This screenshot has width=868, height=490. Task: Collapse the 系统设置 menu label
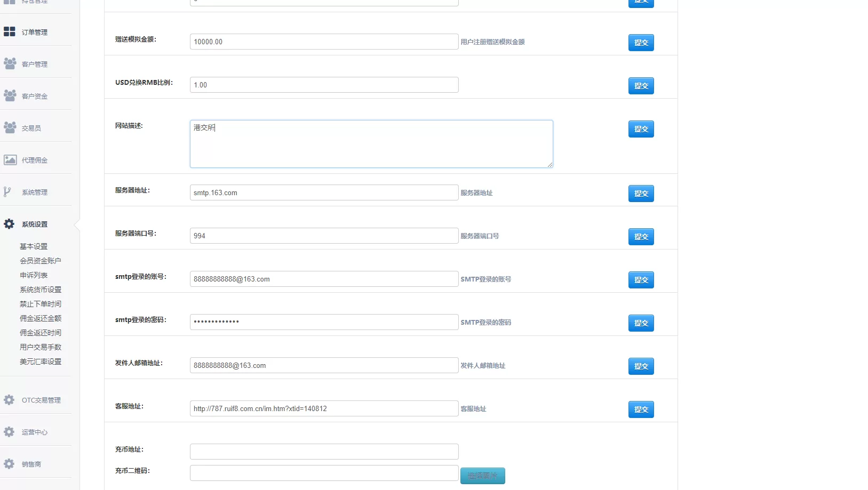tap(35, 224)
